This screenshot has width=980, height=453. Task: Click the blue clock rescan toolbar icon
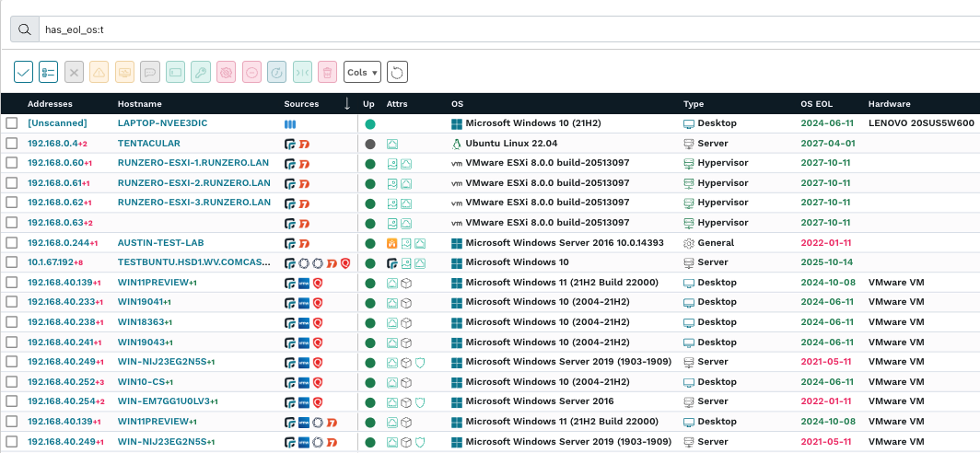[277, 72]
